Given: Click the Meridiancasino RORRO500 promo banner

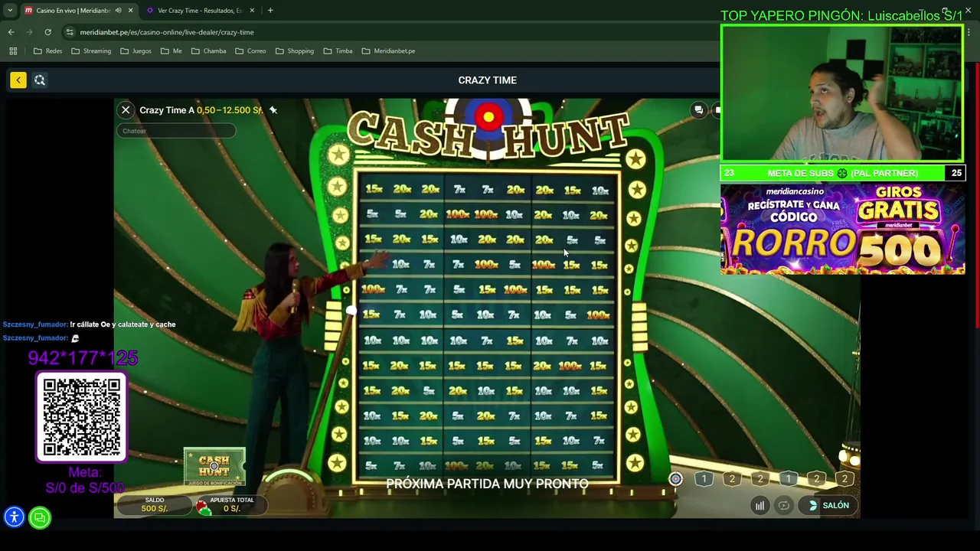Looking at the screenshot, I should pyautogui.click(x=842, y=228).
